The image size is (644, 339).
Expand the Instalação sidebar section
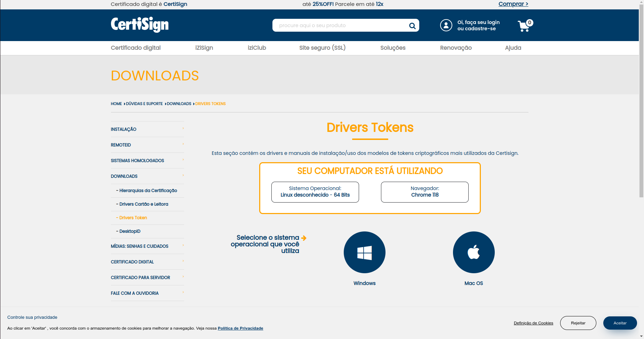click(x=147, y=129)
